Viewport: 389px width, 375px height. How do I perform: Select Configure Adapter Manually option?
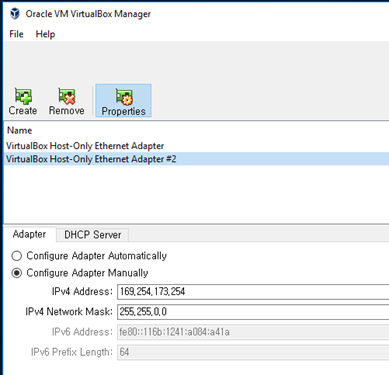[80, 273]
